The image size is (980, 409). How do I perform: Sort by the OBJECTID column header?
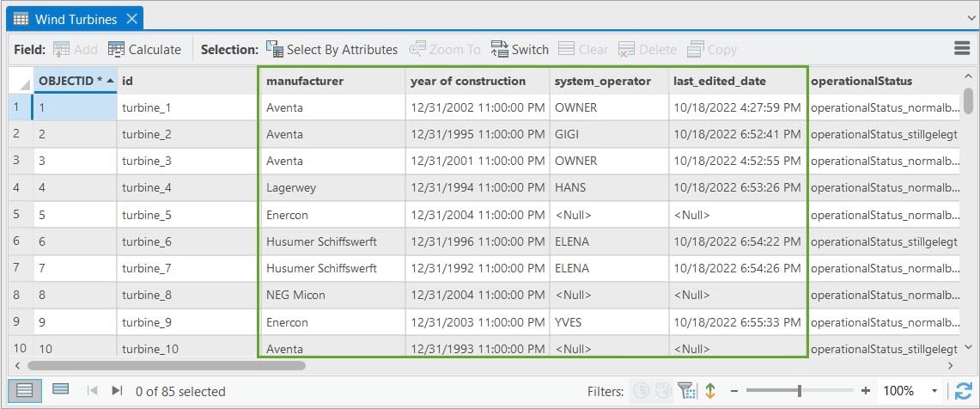click(75, 81)
